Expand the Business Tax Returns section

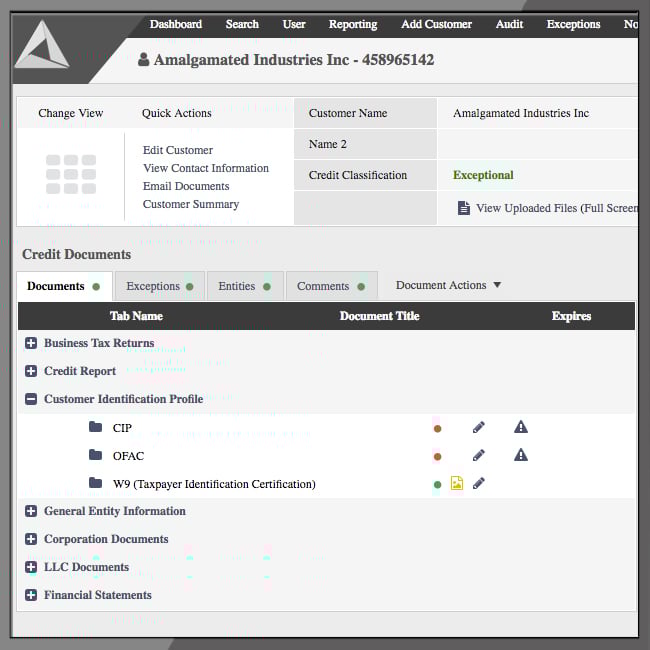(x=31, y=343)
